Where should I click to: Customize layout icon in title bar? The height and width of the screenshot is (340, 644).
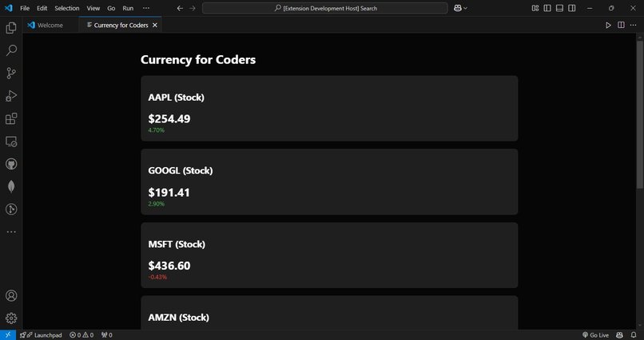[535, 8]
